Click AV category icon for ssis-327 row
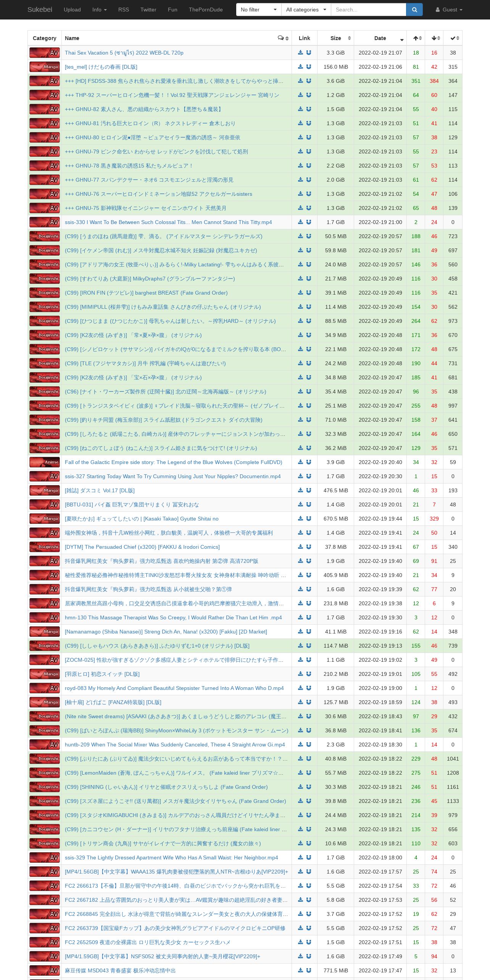 point(45,476)
